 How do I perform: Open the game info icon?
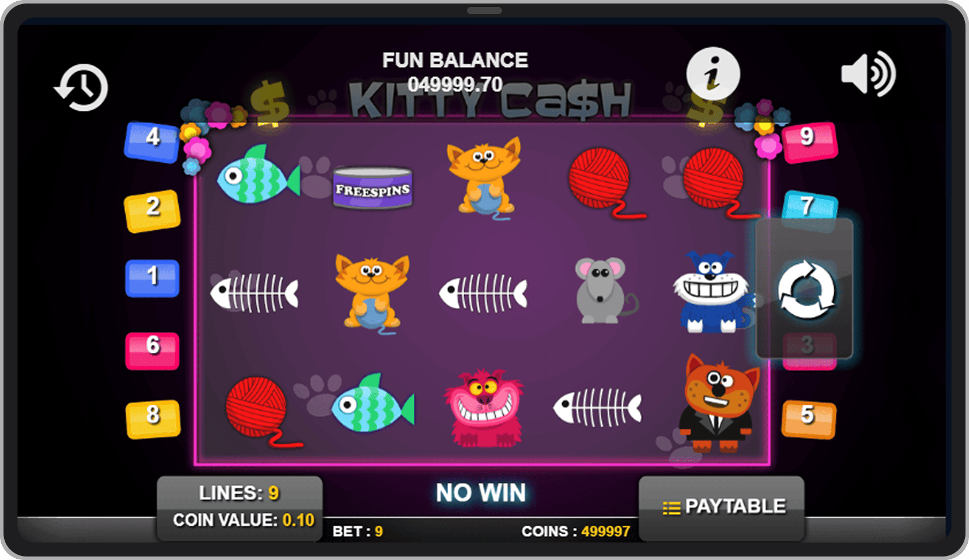click(x=713, y=74)
